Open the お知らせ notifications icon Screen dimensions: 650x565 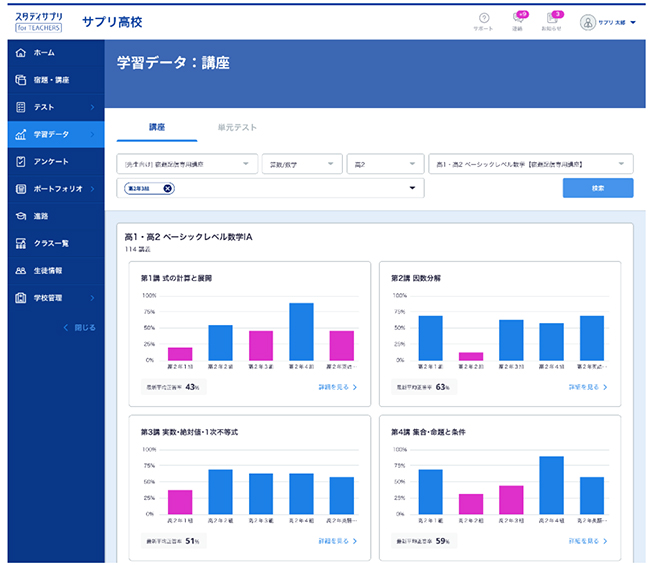552,20
